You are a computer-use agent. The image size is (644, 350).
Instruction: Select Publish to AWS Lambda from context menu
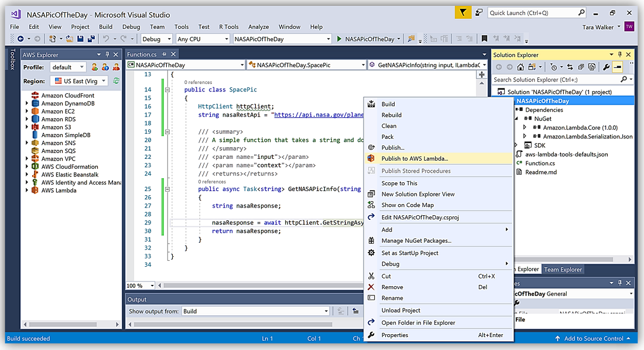coord(415,158)
